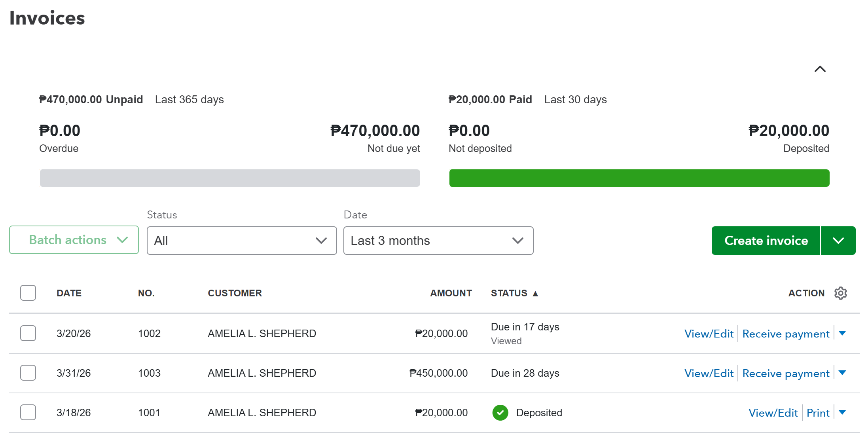This screenshot has width=868, height=440.
Task: Click Receive payment for invoice 1003
Action: 785,374
